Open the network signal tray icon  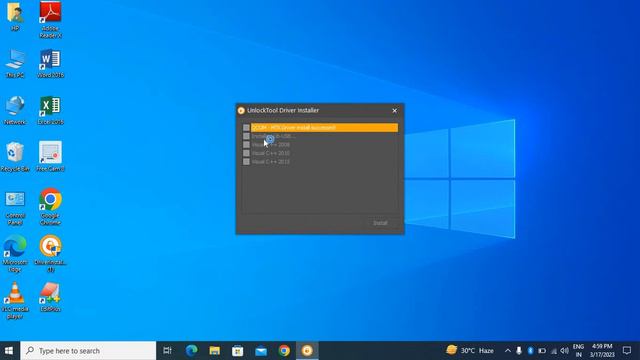(x=553, y=351)
